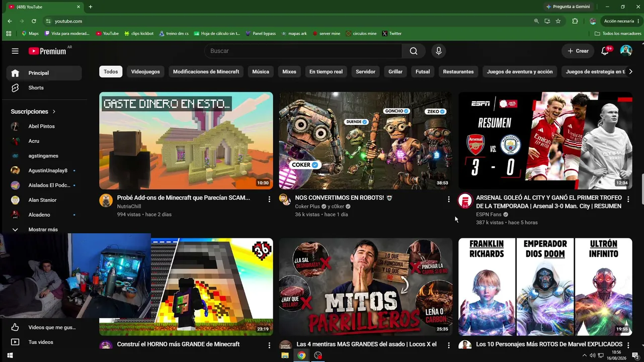Start voice search with the microphone icon
This screenshot has width=644, height=362.
coord(439,51)
